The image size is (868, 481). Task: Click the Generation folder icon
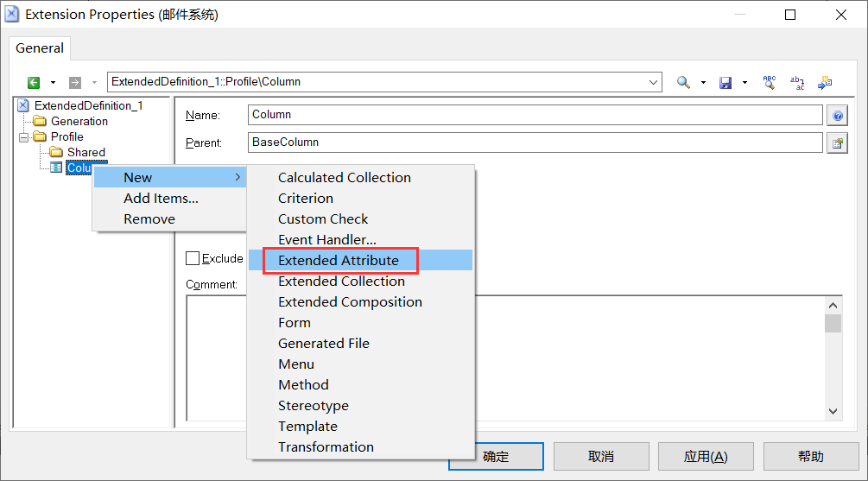pos(40,121)
